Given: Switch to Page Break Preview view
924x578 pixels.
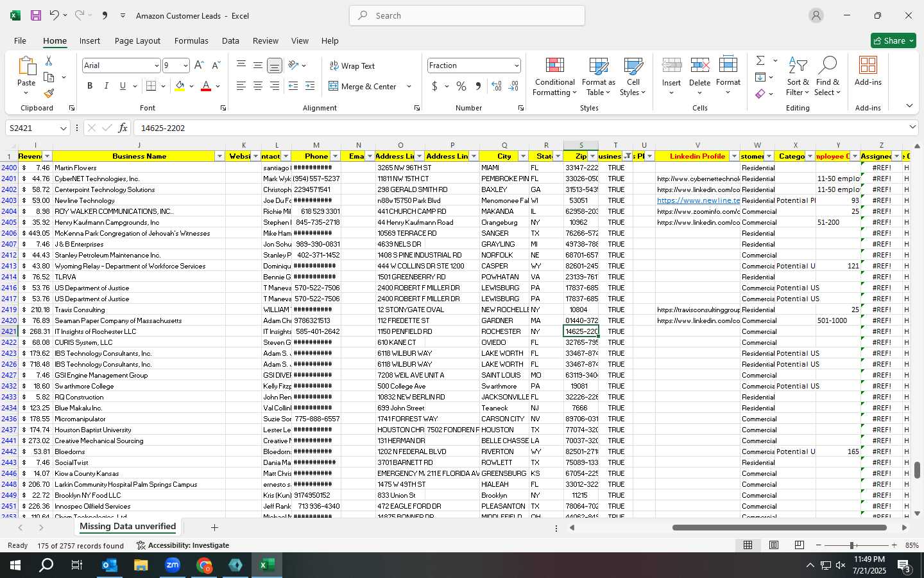Looking at the screenshot, I should (799, 545).
